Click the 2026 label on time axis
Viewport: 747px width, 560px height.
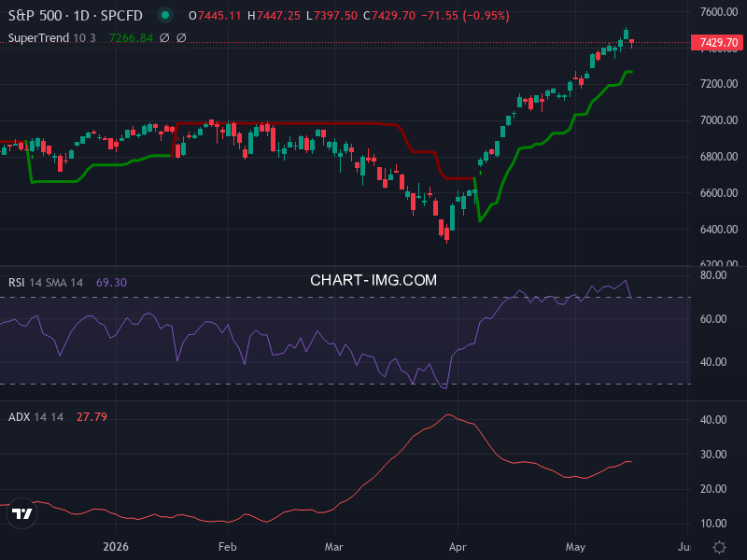(x=116, y=547)
